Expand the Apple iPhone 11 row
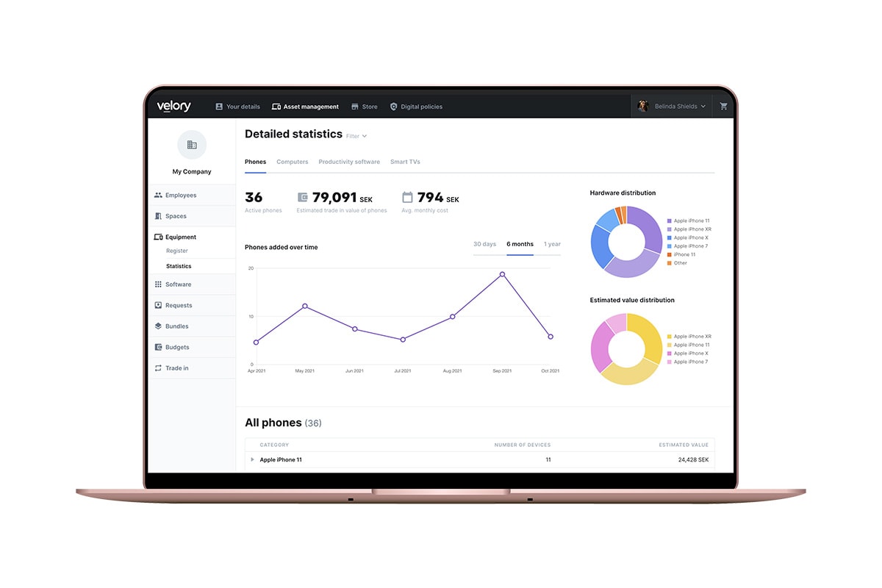This screenshot has width=882, height=588. (253, 459)
